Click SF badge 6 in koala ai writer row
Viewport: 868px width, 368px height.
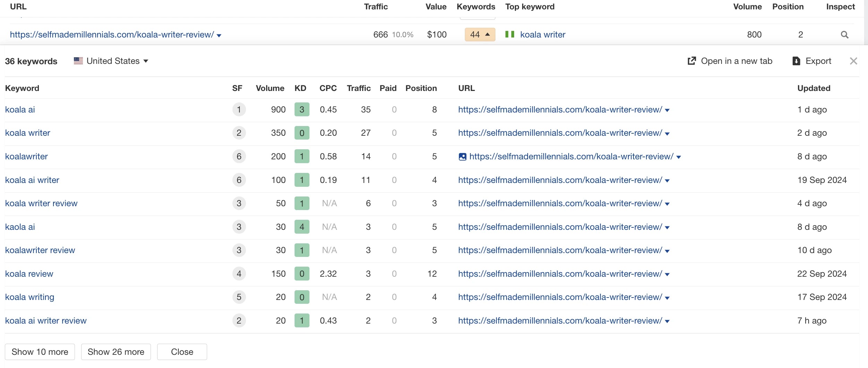click(239, 180)
